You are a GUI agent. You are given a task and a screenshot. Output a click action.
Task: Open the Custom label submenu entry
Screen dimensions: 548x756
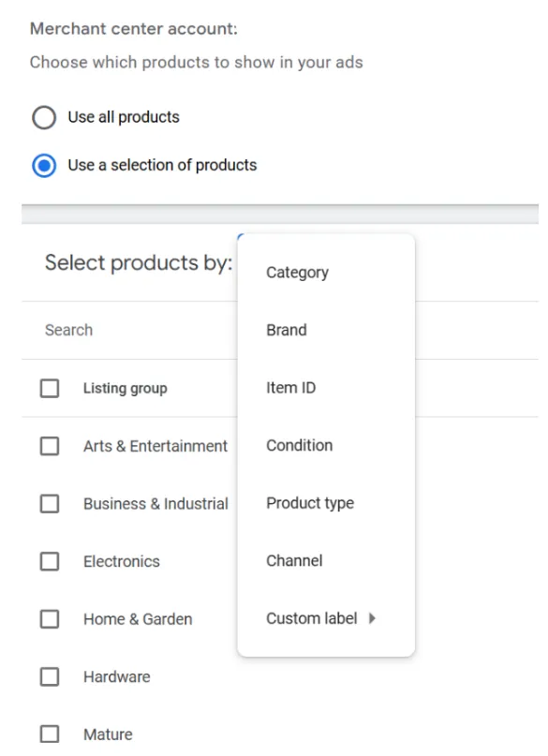326,618
